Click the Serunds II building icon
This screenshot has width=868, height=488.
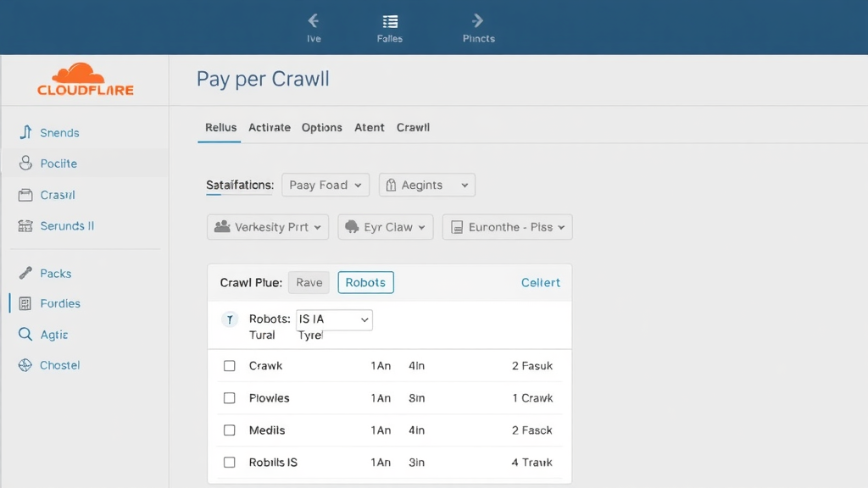28,225
